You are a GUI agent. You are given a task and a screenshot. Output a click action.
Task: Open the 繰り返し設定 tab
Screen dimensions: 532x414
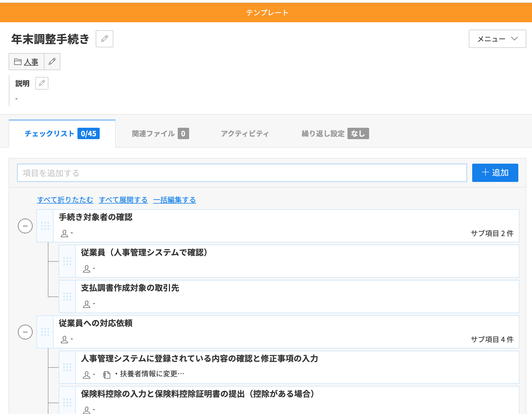coord(335,133)
